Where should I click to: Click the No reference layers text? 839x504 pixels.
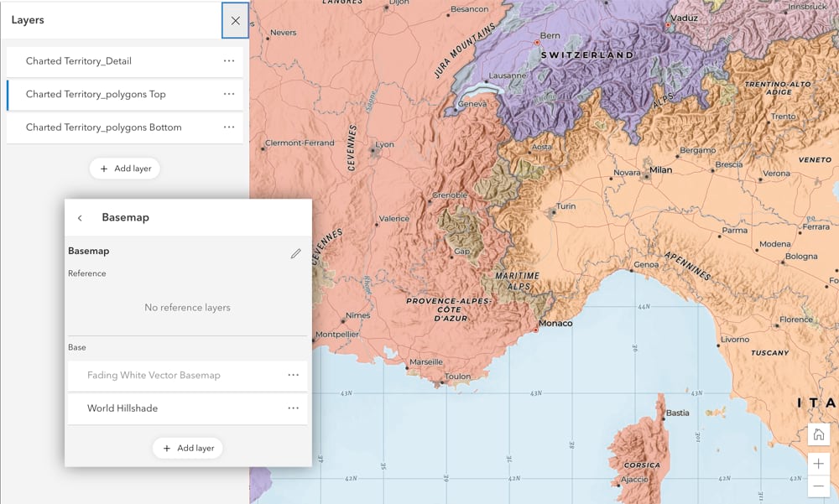[187, 308]
